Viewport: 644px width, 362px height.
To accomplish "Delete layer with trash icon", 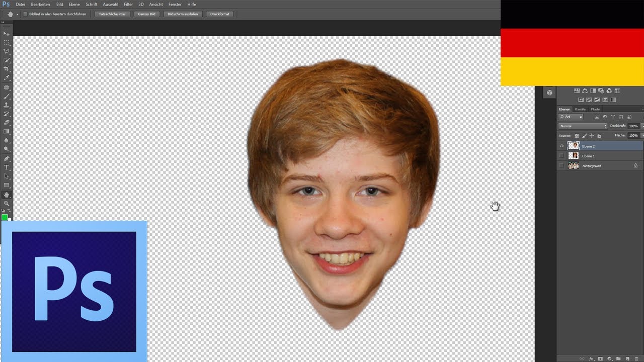I will (636, 358).
